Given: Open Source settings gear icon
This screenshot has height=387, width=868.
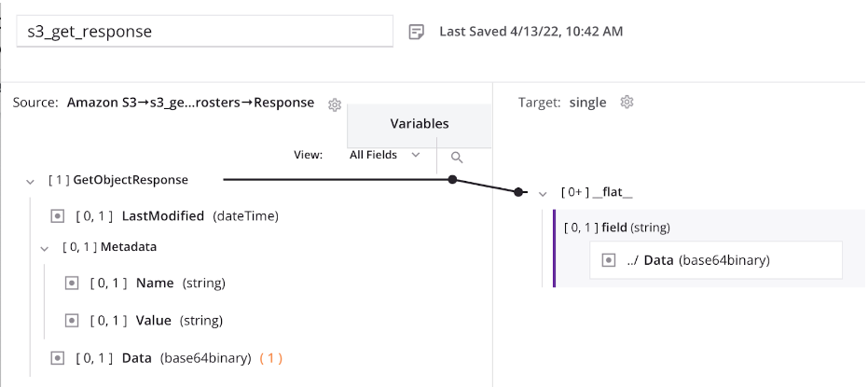Looking at the screenshot, I should tap(335, 104).
